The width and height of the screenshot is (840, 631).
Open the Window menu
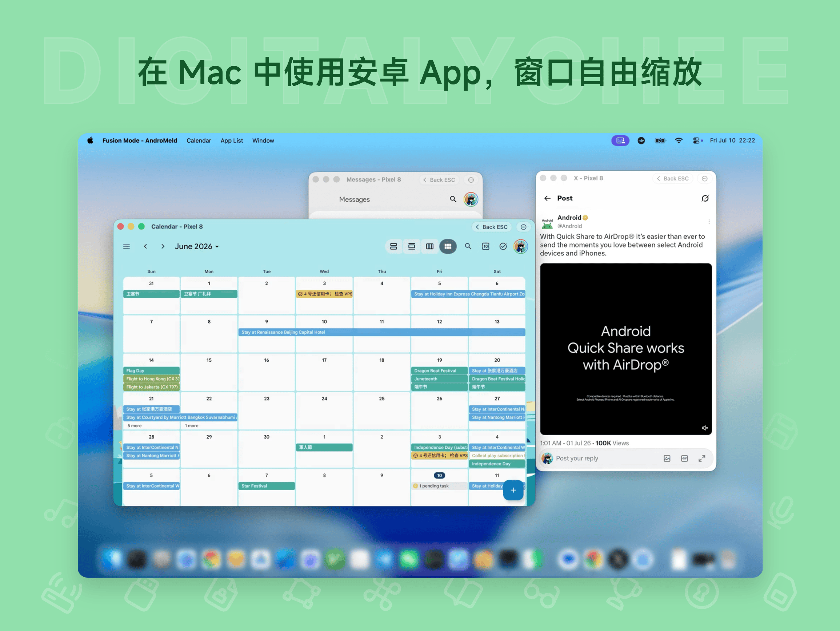tap(263, 140)
